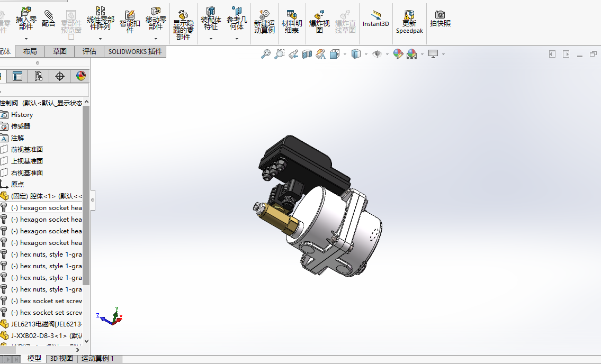The image size is (601, 364).
Task: Switch to SOLIDWORKS 插件 tab
Action: pos(135,51)
